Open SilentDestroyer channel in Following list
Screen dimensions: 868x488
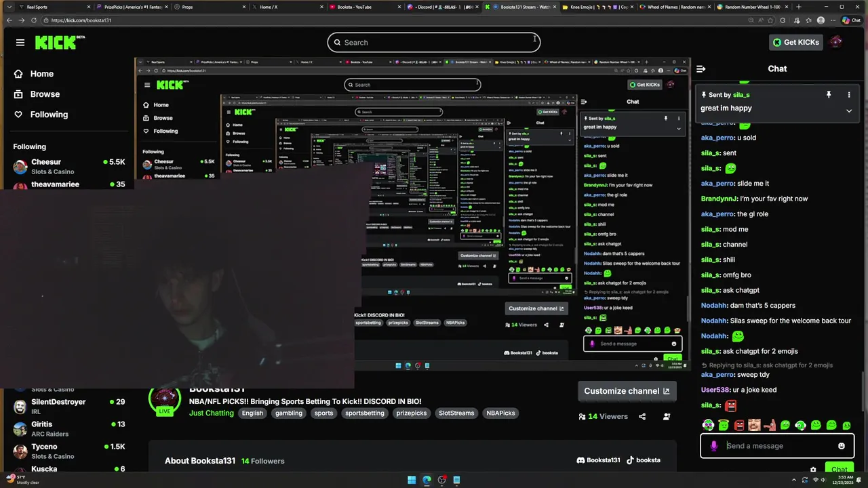(x=68, y=406)
